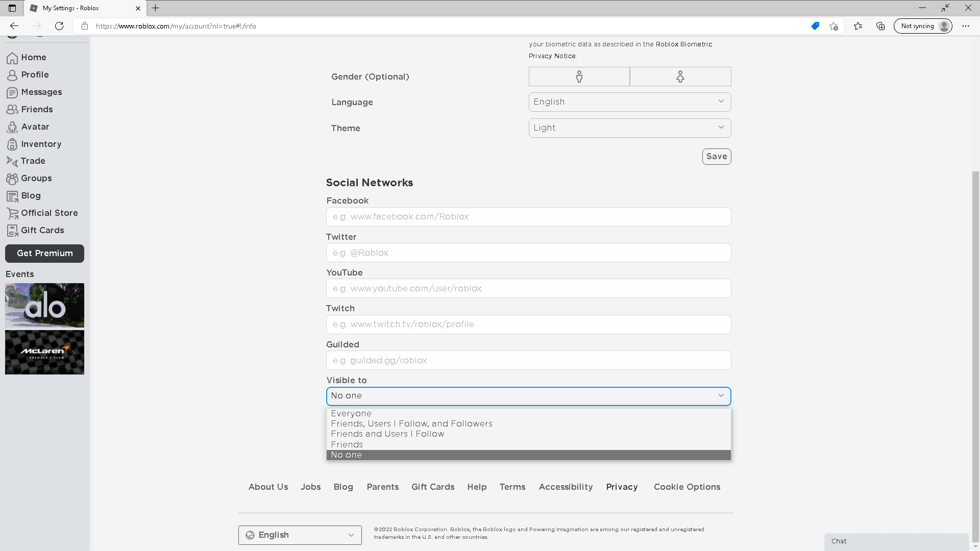Select male gender icon
This screenshot has height=551, width=980.
579,77
